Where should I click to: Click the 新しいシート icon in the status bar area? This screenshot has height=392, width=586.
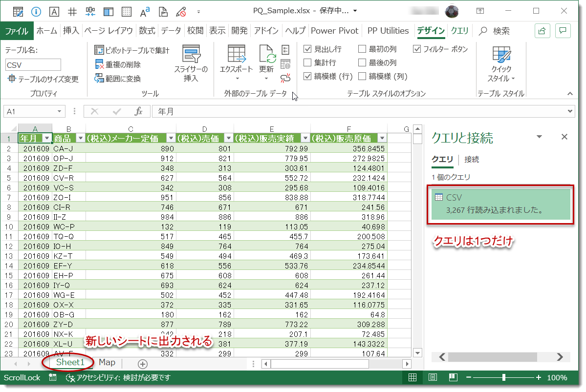pos(142,363)
